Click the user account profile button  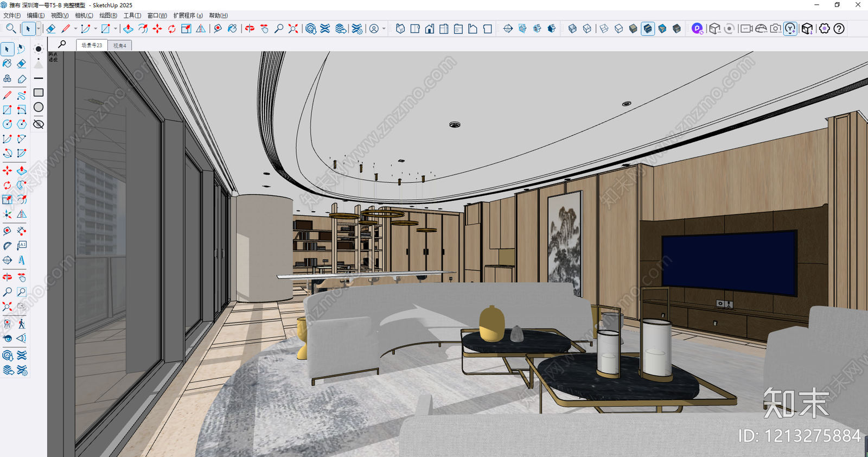(374, 29)
